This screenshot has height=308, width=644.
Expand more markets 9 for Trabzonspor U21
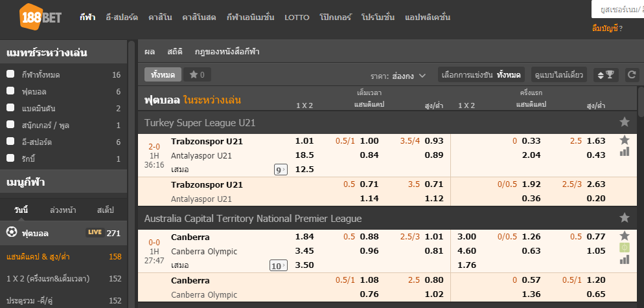[281, 170]
